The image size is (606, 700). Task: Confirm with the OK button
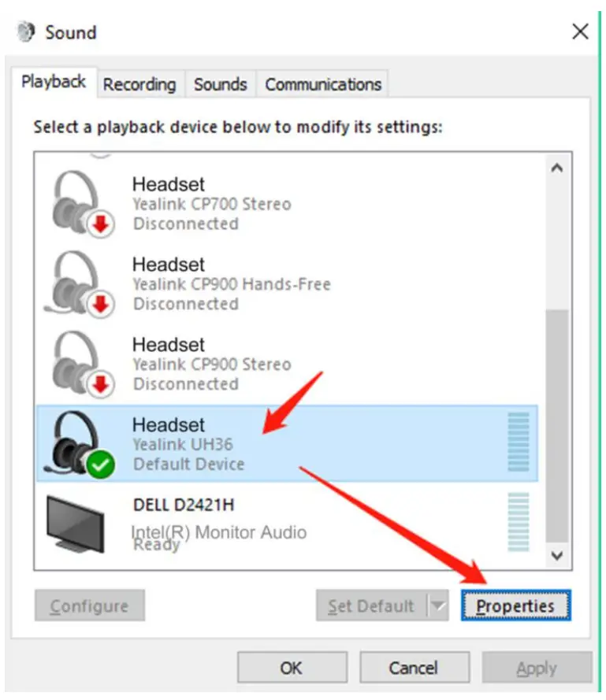pyautogui.click(x=292, y=668)
